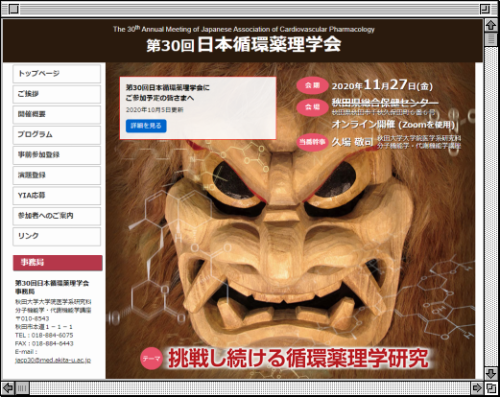The width and height of the screenshot is (500, 397).
Task: Click the secretariat e-mail address link
Action: tap(53, 360)
